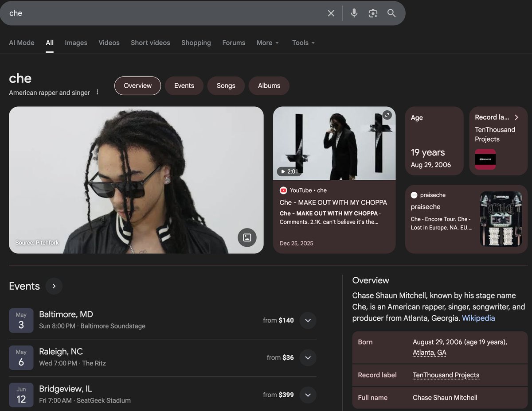Expand the More dropdown menu

(268, 43)
